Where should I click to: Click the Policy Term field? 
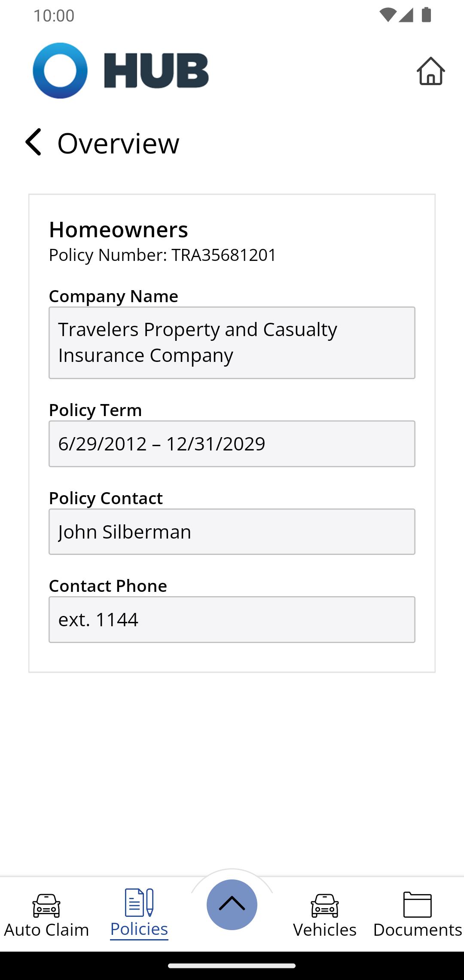(232, 444)
